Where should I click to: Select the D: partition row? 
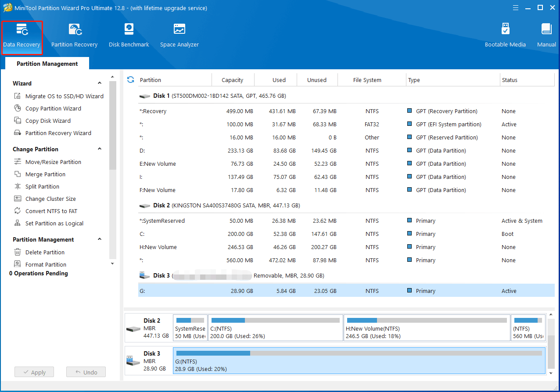[346, 150]
